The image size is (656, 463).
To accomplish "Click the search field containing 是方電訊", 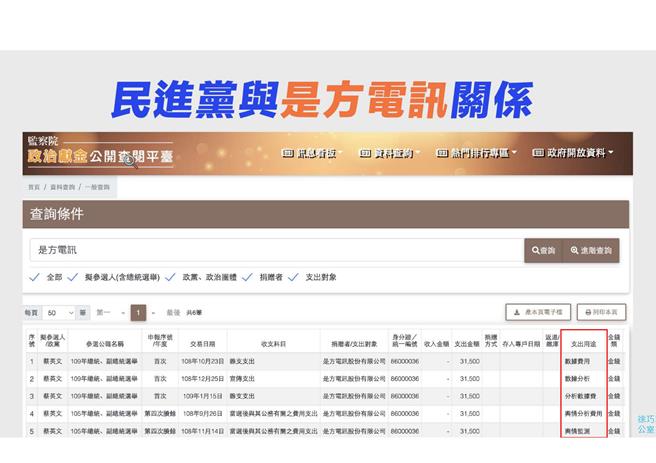I will (277, 250).
